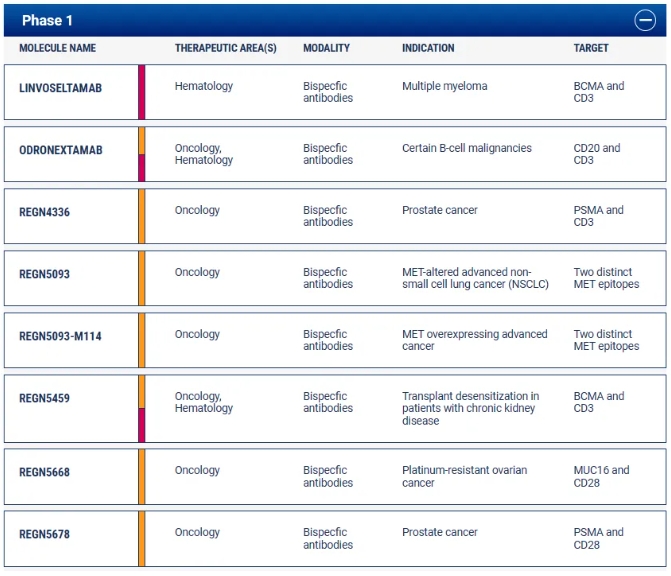Click the REGN5678 molecule name
Viewport: 671px width, 576px height.
coord(44,534)
